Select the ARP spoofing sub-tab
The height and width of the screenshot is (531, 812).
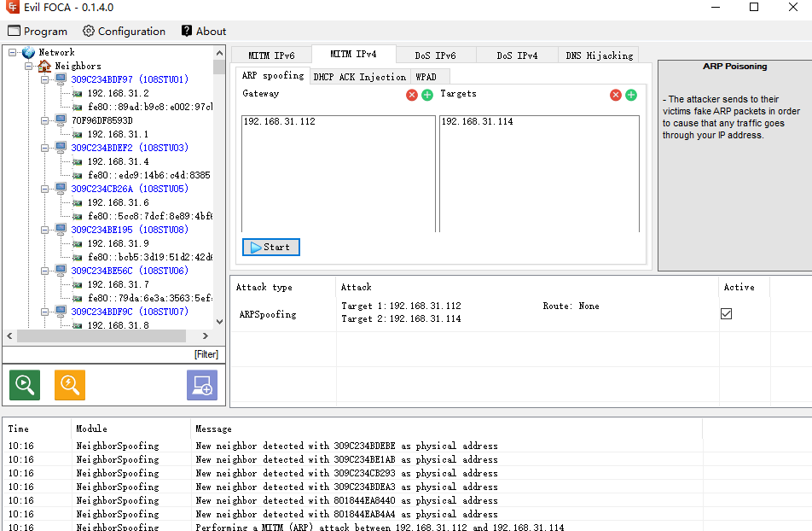click(273, 75)
